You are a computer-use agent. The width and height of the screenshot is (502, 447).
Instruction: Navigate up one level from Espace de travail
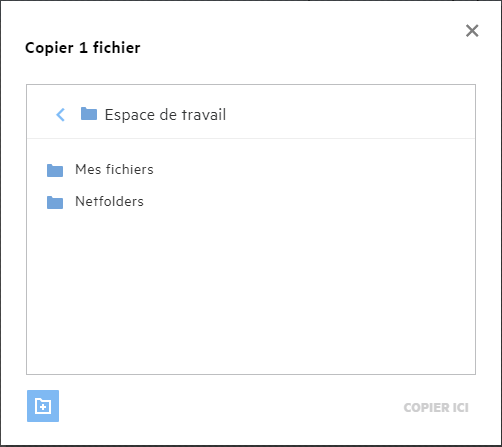pos(60,115)
